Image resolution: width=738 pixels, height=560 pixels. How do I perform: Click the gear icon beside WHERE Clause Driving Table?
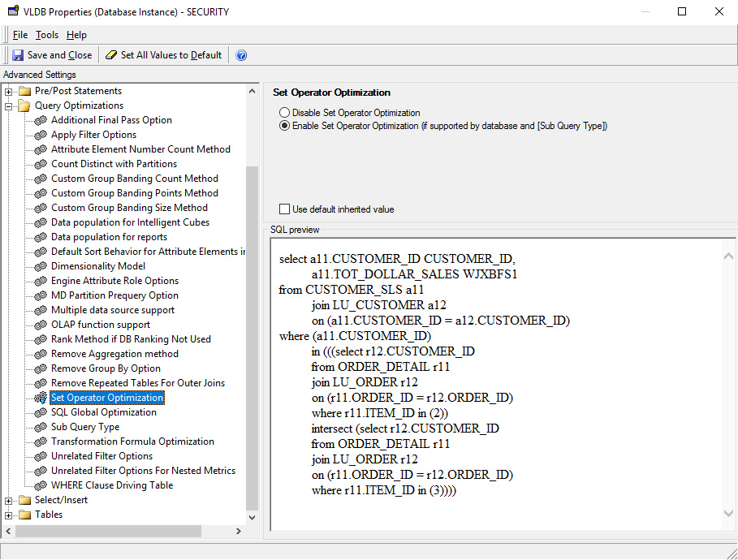(40, 485)
